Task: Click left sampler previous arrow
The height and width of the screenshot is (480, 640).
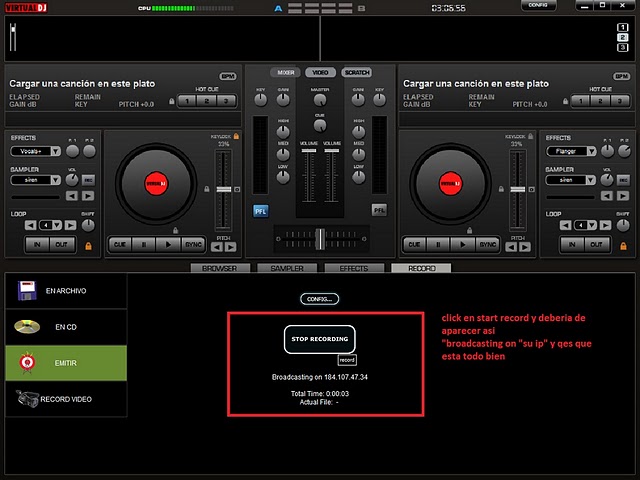Action: [x=72, y=196]
